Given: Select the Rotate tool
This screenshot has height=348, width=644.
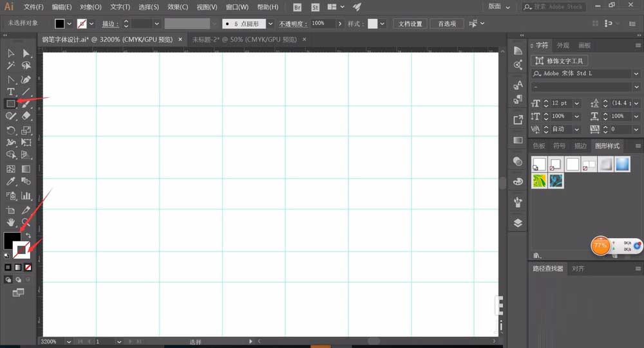Looking at the screenshot, I should 11,131.
